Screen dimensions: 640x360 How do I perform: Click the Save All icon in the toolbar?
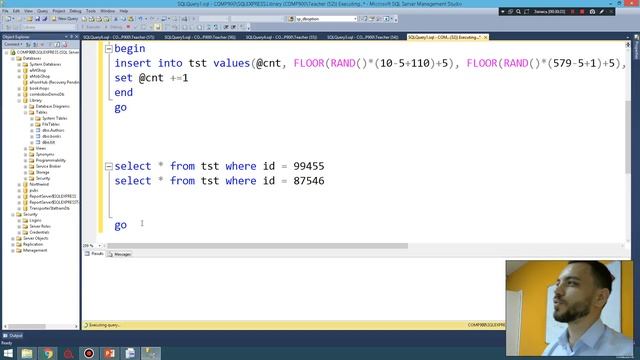44,19
